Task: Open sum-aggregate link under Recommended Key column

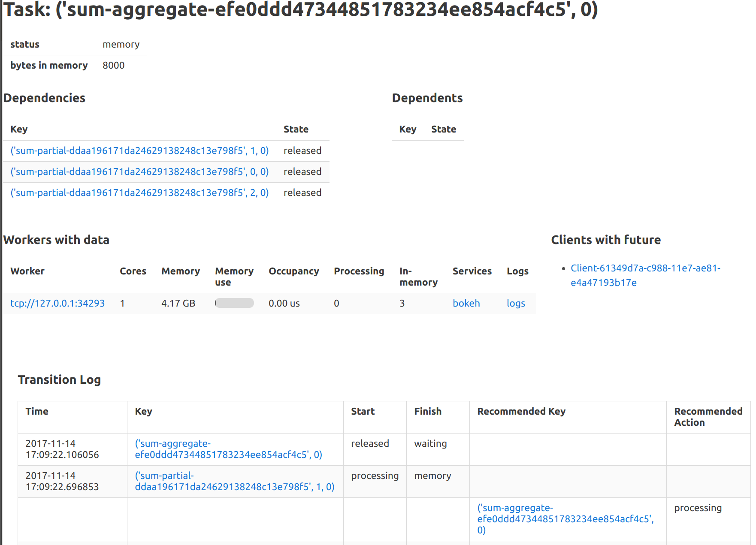Action: (x=565, y=519)
